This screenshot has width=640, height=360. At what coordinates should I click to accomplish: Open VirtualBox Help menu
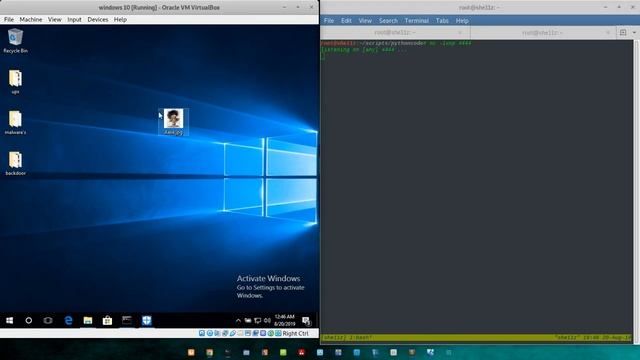(x=120, y=19)
